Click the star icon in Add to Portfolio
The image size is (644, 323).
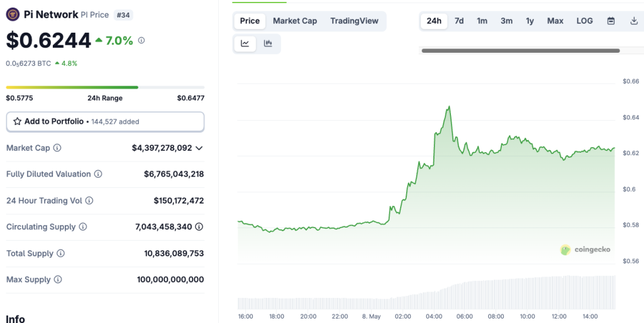[17, 121]
